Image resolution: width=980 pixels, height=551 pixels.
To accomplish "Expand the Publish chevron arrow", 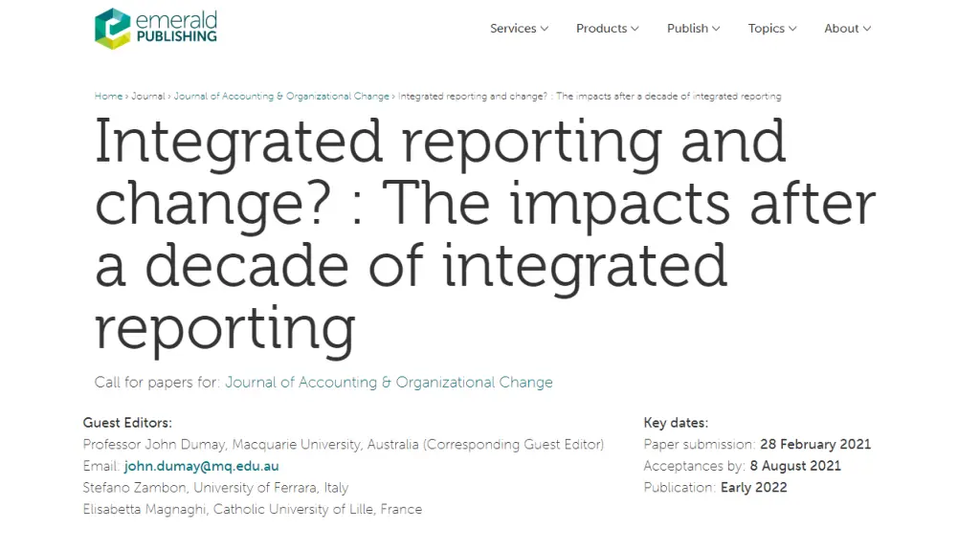I will coord(716,29).
